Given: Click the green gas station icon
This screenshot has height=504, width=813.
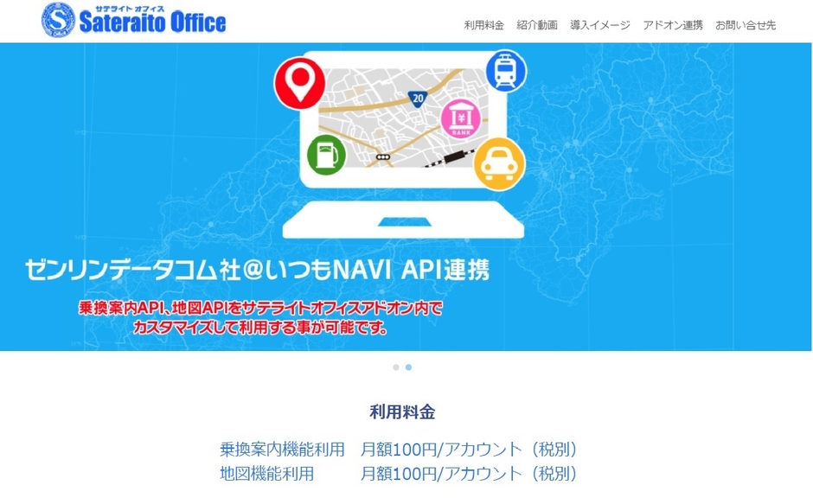Looking at the screenshot, I should (326, 156).
